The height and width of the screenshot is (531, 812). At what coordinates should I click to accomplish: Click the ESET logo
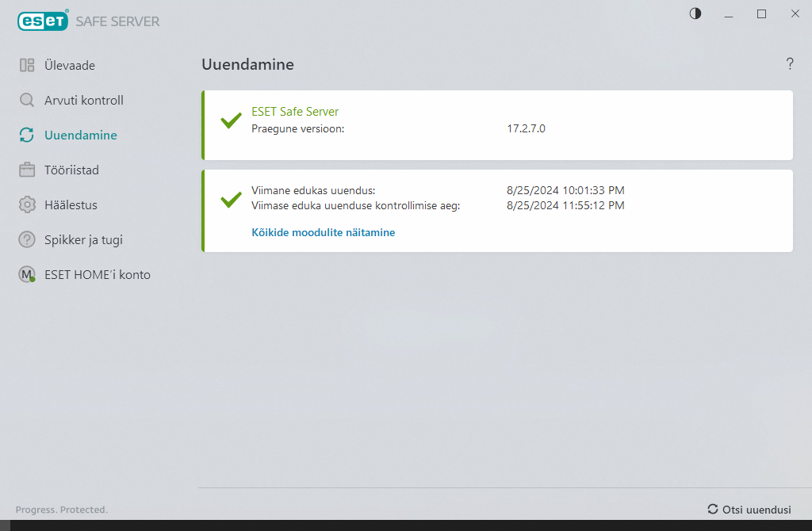43,21
